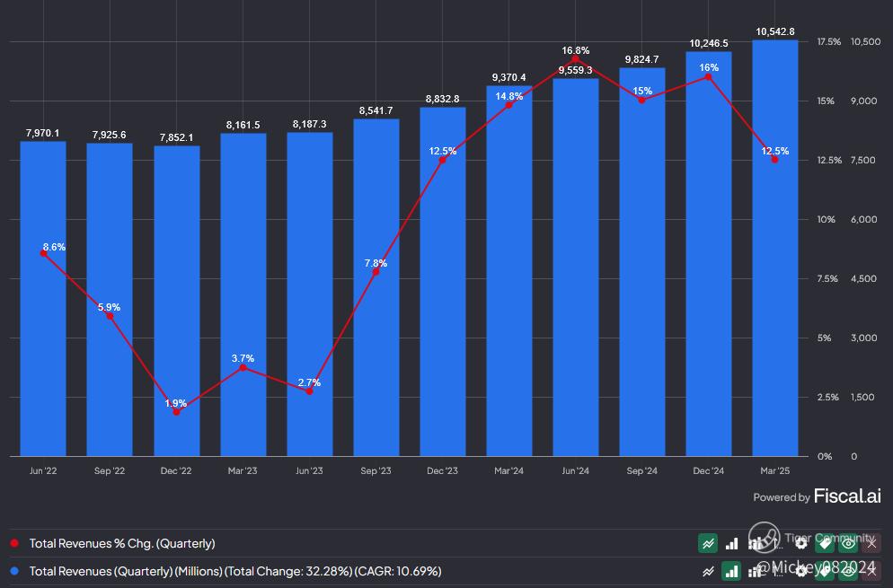893x588 pixels.
Task: Click blue legend dot for Total Revenues
Action: point(14,570)
